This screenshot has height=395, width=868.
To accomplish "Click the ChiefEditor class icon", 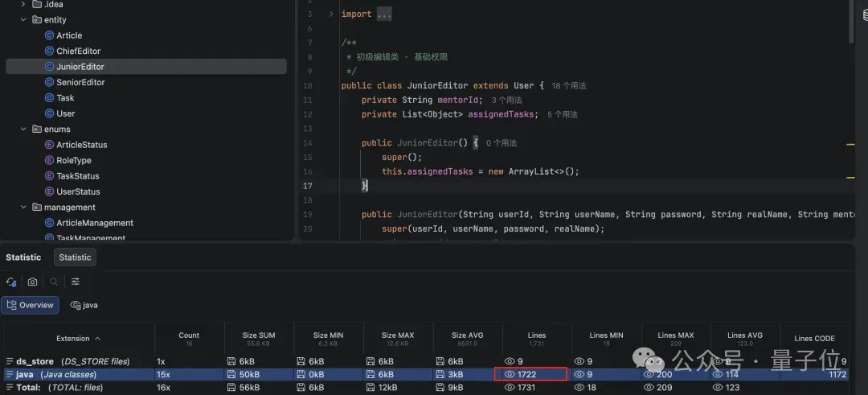I will click(x=49, y=51).
